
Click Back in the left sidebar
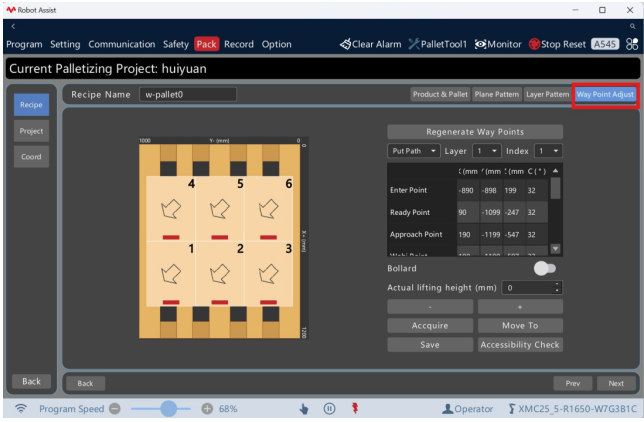pyautogui.click(x=31, y=381)
